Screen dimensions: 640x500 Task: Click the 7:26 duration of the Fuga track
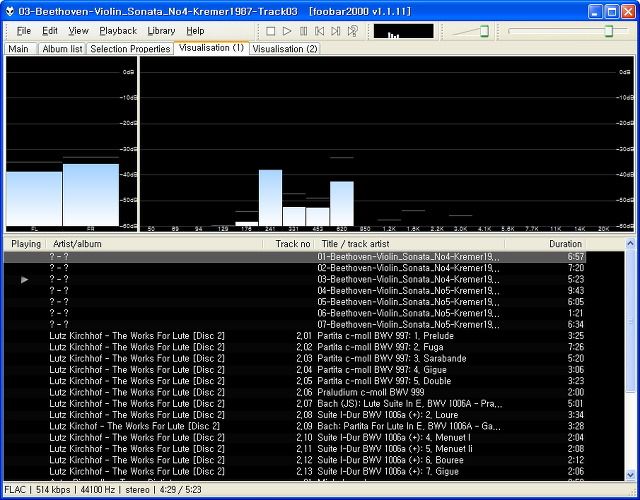coord(576,347)
